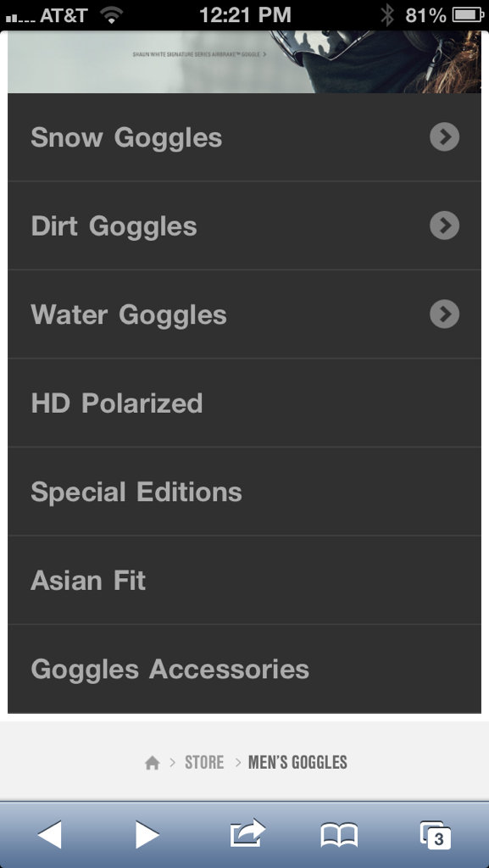
Task: Tap the Men's Goggles breadcrumb
Action: [297, 763]
